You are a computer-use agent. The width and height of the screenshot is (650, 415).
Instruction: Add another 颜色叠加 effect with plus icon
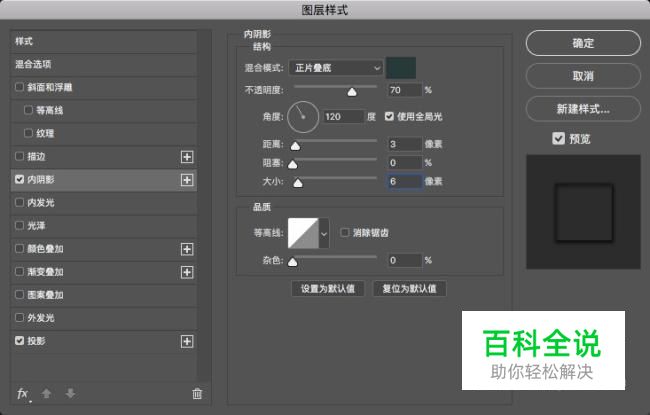[x=187, y=249]
